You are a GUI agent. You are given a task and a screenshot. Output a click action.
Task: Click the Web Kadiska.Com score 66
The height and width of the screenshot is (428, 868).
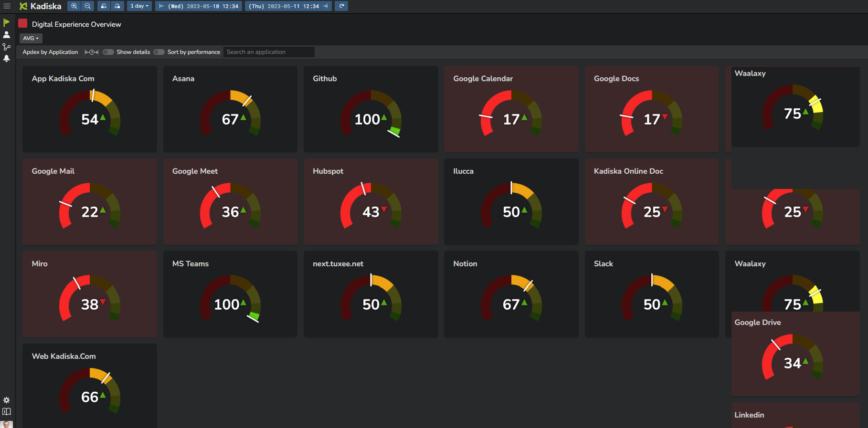90,397
